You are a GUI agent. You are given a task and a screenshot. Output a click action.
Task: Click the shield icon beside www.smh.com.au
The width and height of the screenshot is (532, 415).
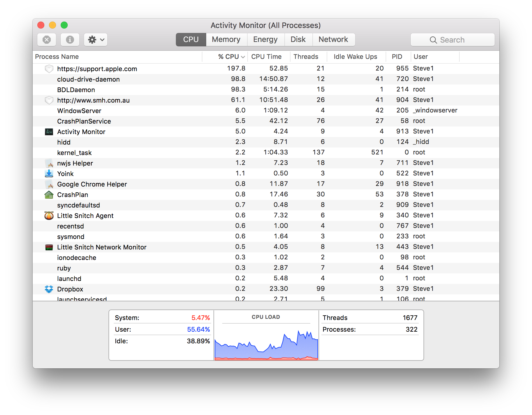coord(49,100)
